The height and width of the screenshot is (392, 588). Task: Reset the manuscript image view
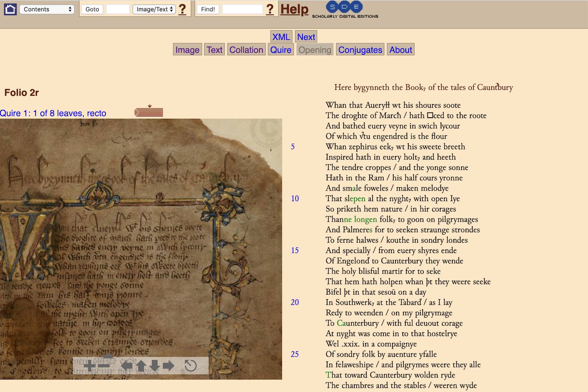190,366
